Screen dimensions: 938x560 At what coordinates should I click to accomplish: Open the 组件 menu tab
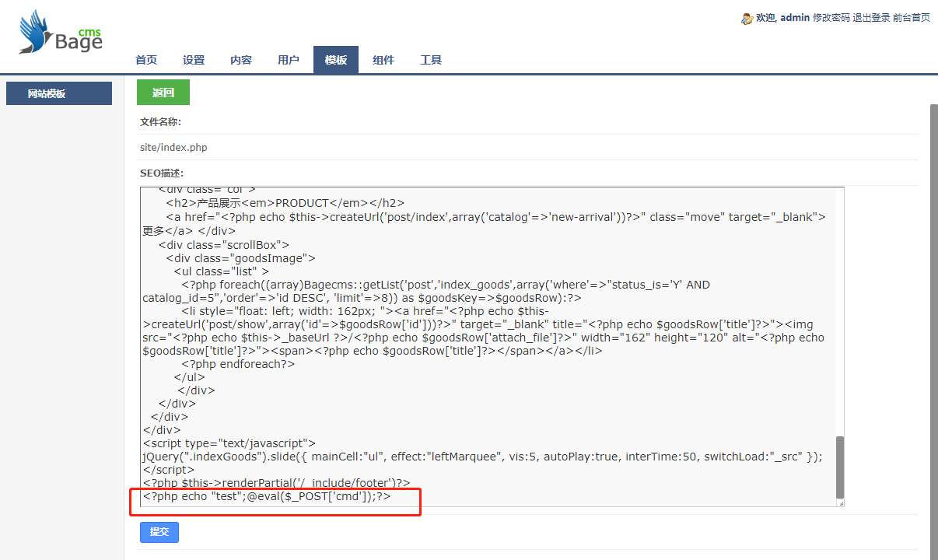click(383, 60)
